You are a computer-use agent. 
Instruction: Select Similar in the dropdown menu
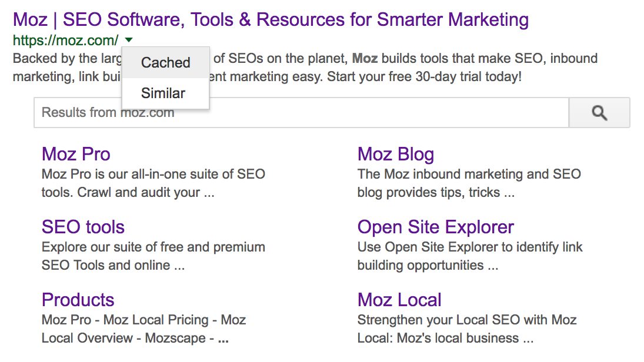(163, 93)
